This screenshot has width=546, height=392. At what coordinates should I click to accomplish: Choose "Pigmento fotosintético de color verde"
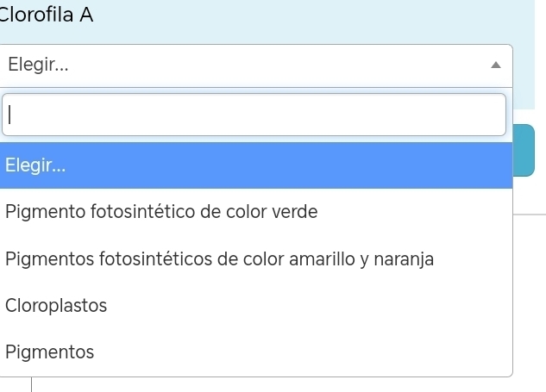pos(161,212)
